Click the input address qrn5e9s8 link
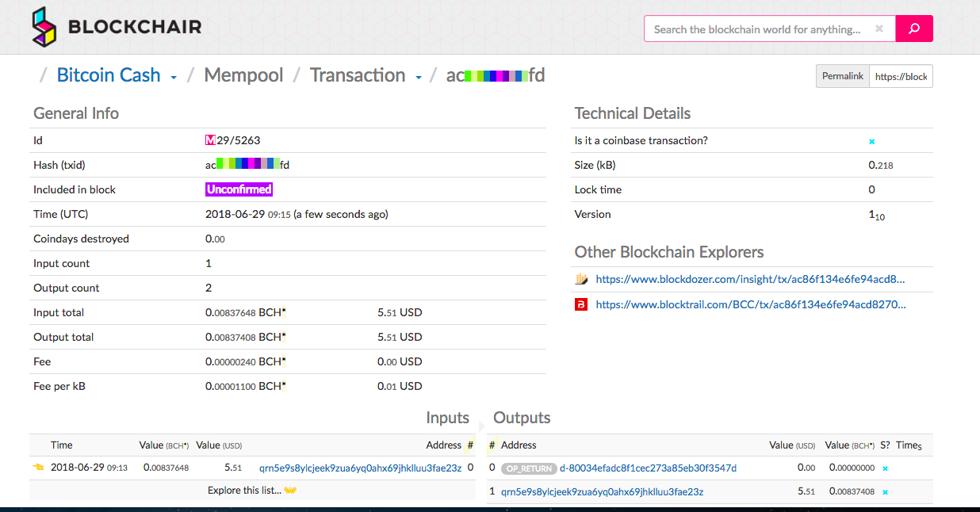 click(360, 468)
